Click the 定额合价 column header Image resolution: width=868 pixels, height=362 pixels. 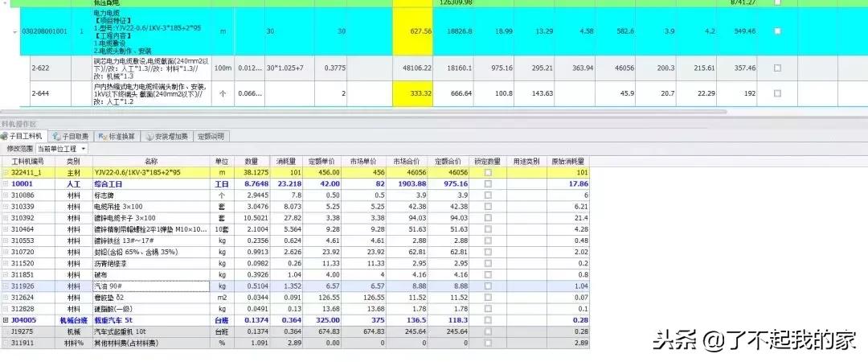coord(448,162)
